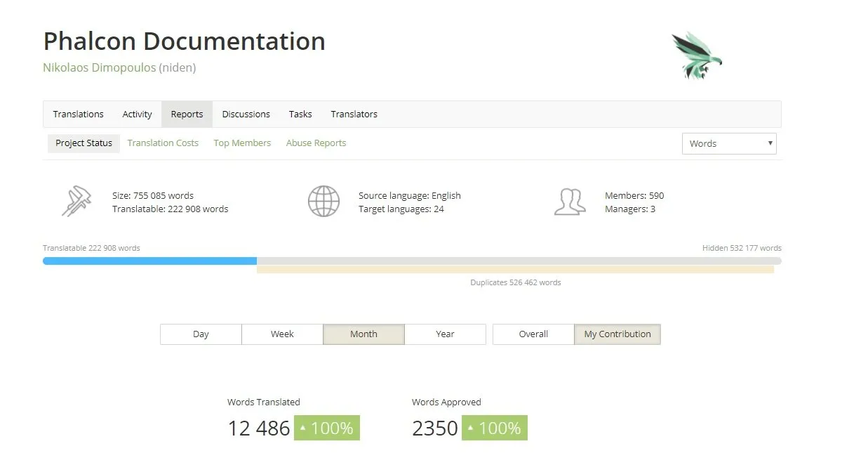868x465 pixels.
Task: Click 'Duplicates 526 462 words' label
Action: [x=516, y=282]
